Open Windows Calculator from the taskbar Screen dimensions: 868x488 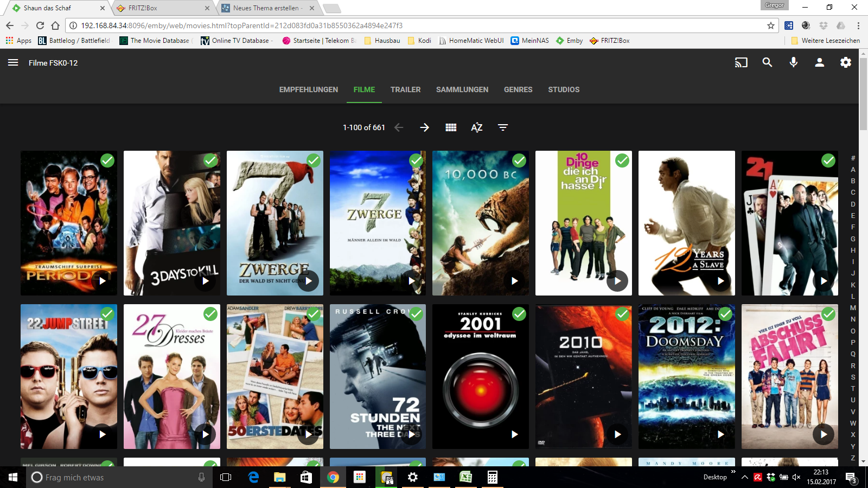point(492,477)
